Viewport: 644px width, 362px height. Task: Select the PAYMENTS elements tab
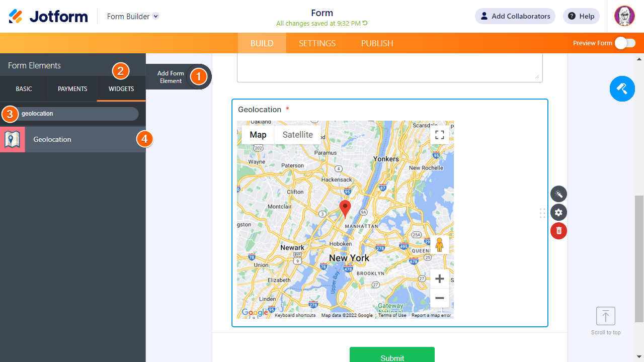[x=72, y=89]
